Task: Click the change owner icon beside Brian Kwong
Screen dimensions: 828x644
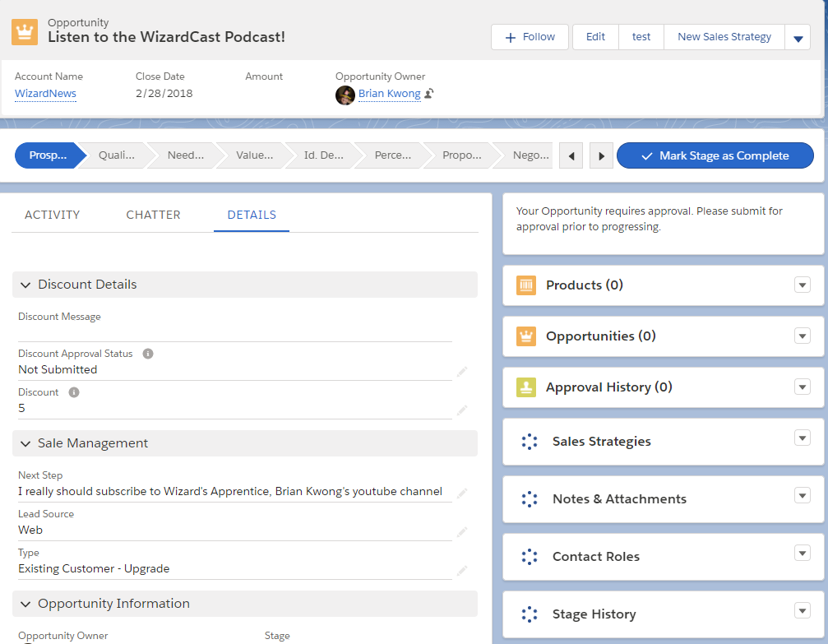Action: point(428,94)
